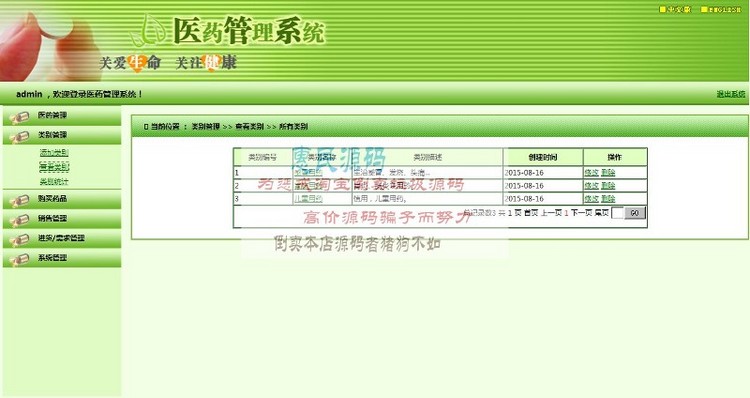Screen dimensions: 750x398
Task: Go to the 添加类别 sub-link
Action: pos(54,153)
